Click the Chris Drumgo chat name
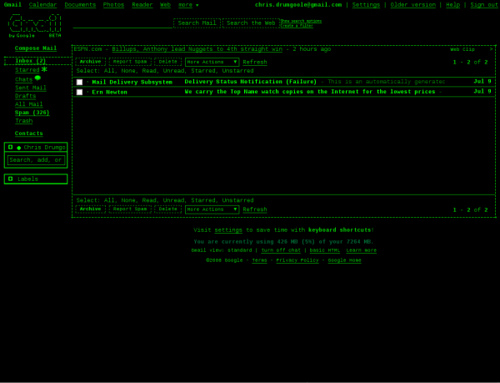The height and width of the screenshot is (383, 500). click(45, 147)
